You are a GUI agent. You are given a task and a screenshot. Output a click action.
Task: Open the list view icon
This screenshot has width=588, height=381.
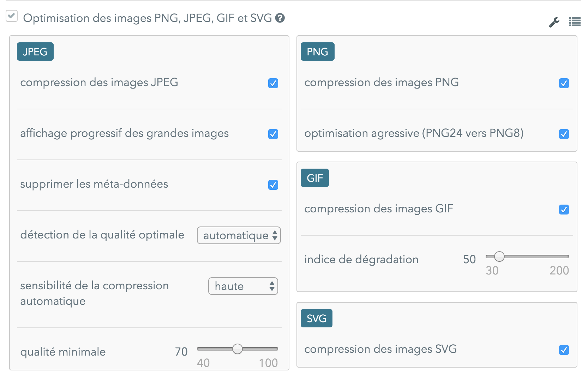pos(575,22)
